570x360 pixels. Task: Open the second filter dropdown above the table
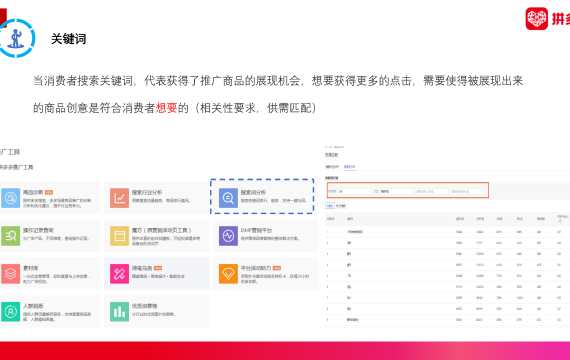[x=396, y=191]
